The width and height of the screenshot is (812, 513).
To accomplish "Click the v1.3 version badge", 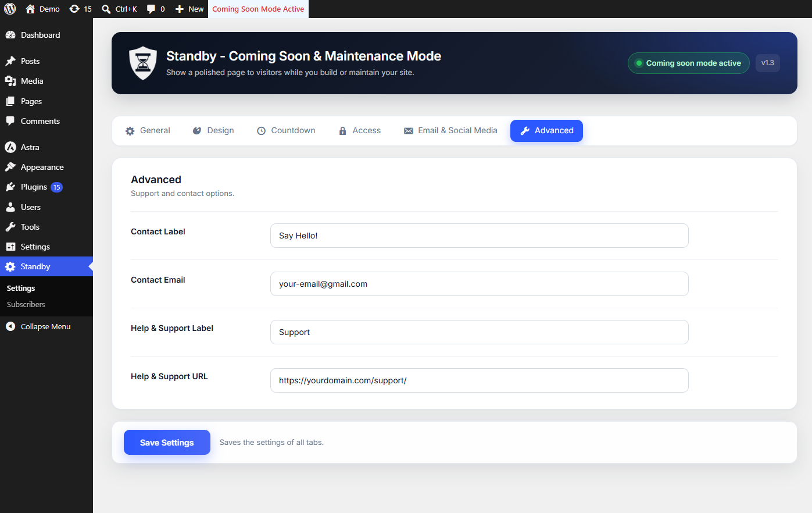I will point(768,63).
